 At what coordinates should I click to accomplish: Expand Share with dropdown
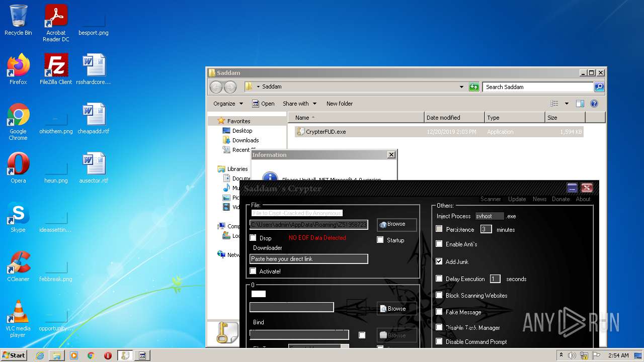click(x=300, y=104)
